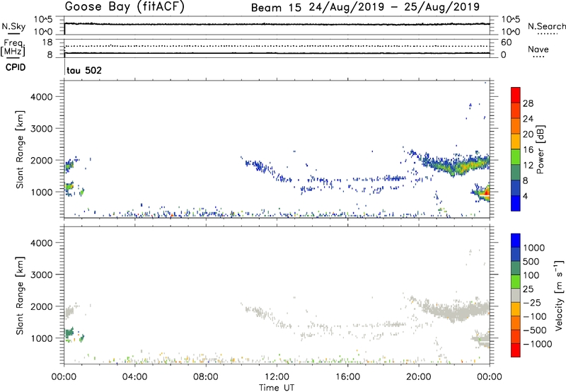The width and height of the screenshot is (566, 392).
Task: Click the "CPID" row label
Action: coord(16,67)
